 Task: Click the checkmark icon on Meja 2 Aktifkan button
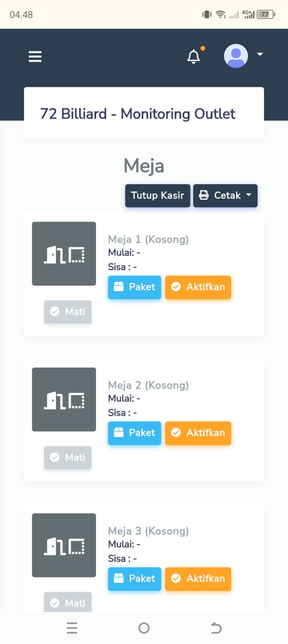(176, 433)
